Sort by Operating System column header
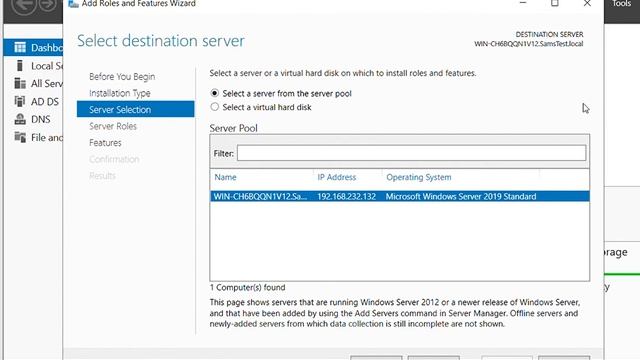 419,177
